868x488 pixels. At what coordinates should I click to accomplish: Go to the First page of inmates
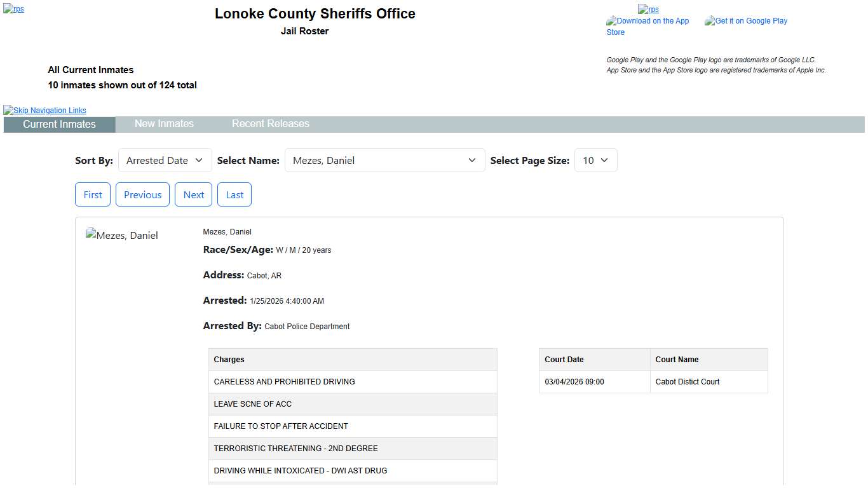click(x=93, y=195)
